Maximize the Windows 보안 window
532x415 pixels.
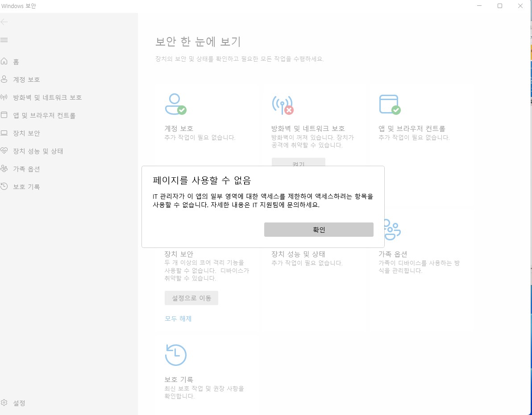tap(500, 6)
